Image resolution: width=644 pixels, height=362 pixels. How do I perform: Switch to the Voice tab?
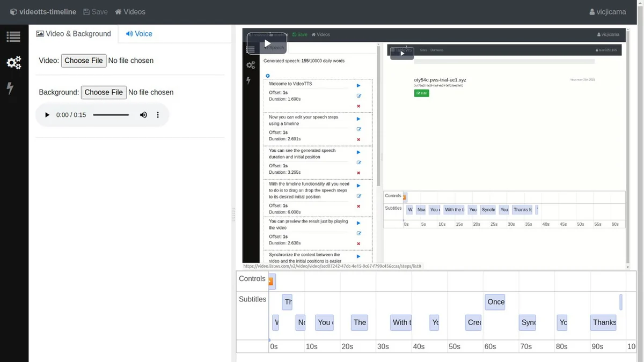(x=139, y=34)
